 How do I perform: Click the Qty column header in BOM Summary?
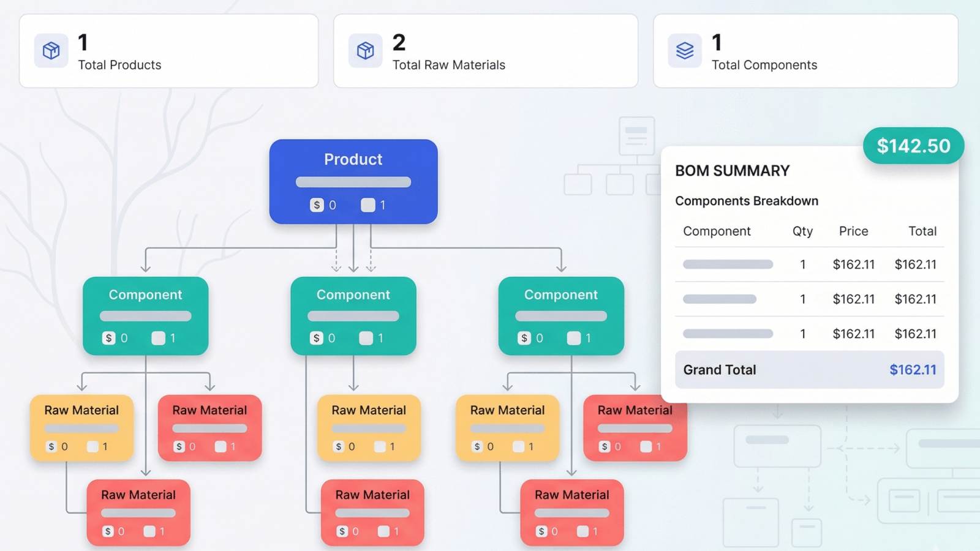[802, 231]
